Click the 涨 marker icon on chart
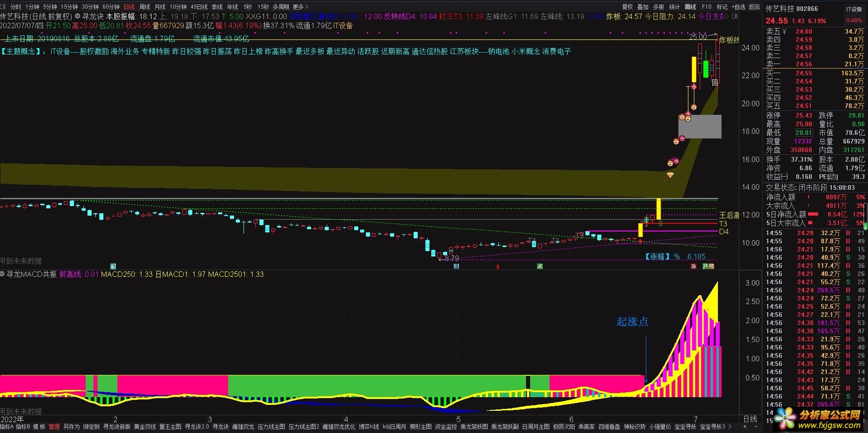Viewport: 868px width, 433px height. point(693,266)
